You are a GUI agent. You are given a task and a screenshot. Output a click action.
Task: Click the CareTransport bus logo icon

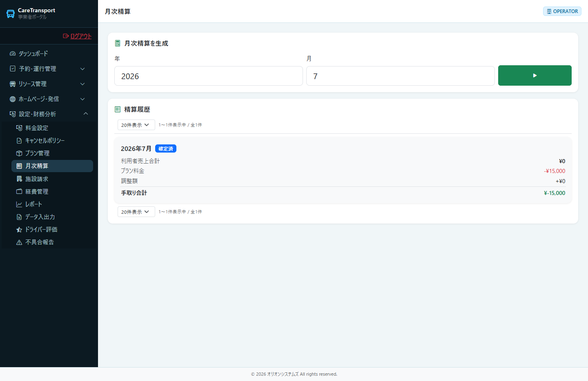(x=11, y=14)
